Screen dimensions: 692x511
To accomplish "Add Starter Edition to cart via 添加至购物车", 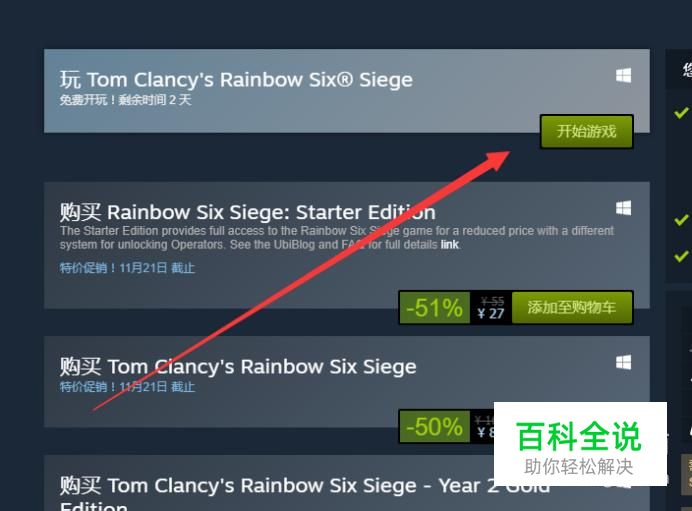I will pos(572,307).
